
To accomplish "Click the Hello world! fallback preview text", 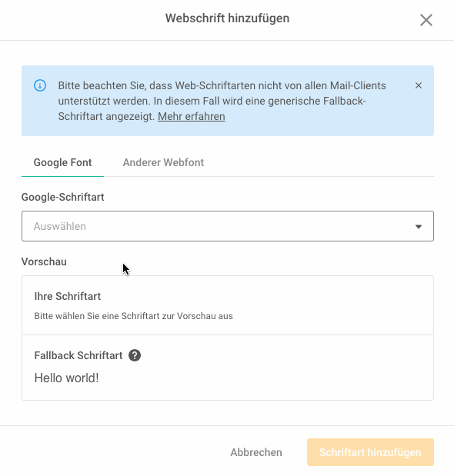I will [66, 378].
